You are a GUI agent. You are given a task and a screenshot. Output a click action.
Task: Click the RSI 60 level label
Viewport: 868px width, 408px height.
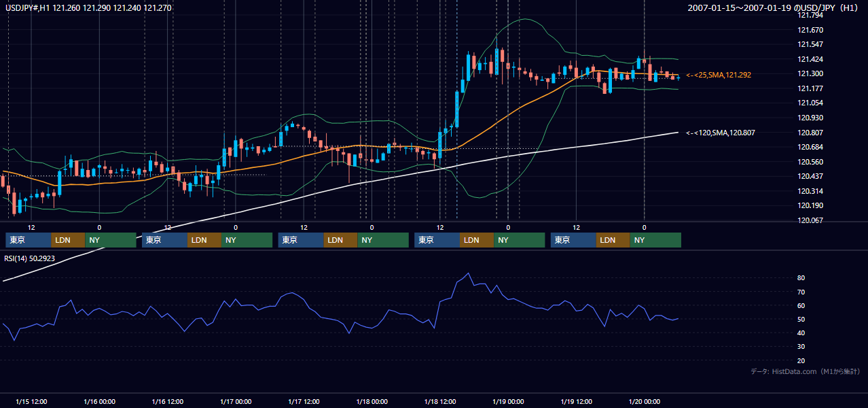tap(801, 305)
